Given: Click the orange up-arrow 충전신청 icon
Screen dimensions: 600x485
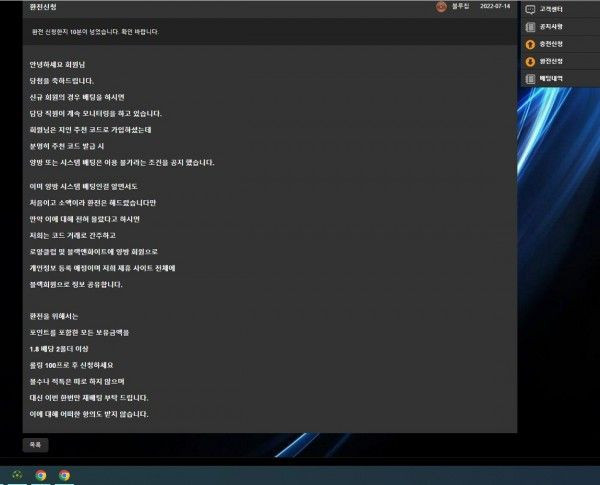Looking at the screenshot, I should click(530, 44).
